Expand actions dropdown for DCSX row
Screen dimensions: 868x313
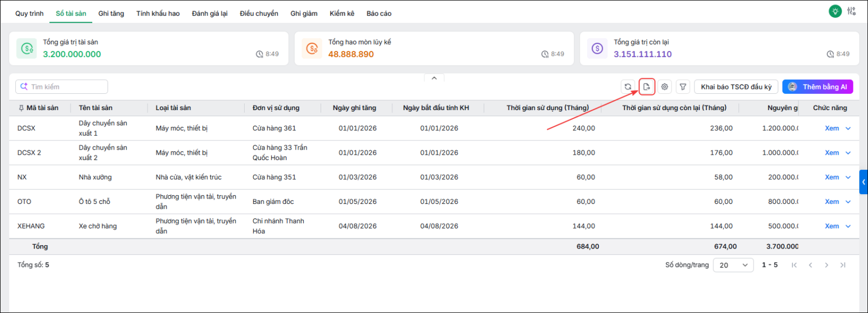848,129
